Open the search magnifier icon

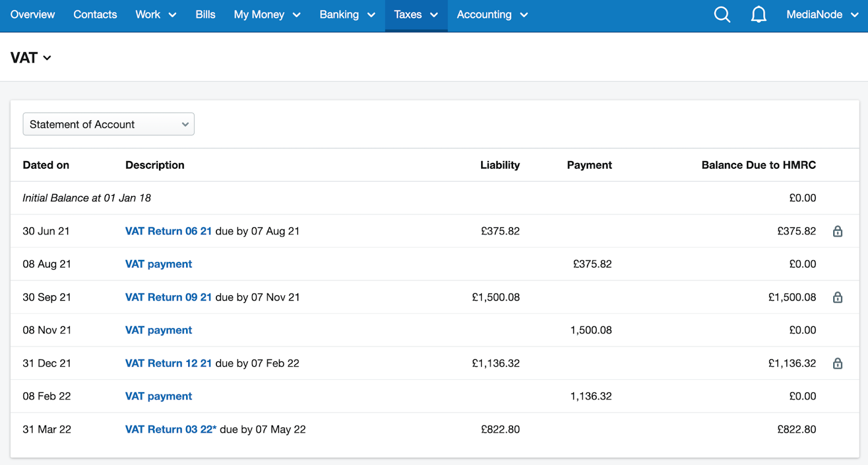(722, 15)
